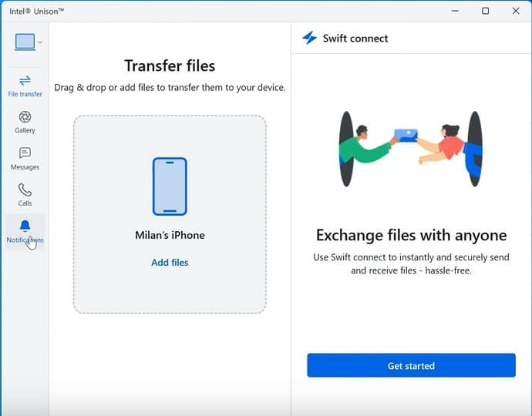Viewport: 532px width, 416px height.
Task: Open the File transfer section
Action: (x=25, y=86)
